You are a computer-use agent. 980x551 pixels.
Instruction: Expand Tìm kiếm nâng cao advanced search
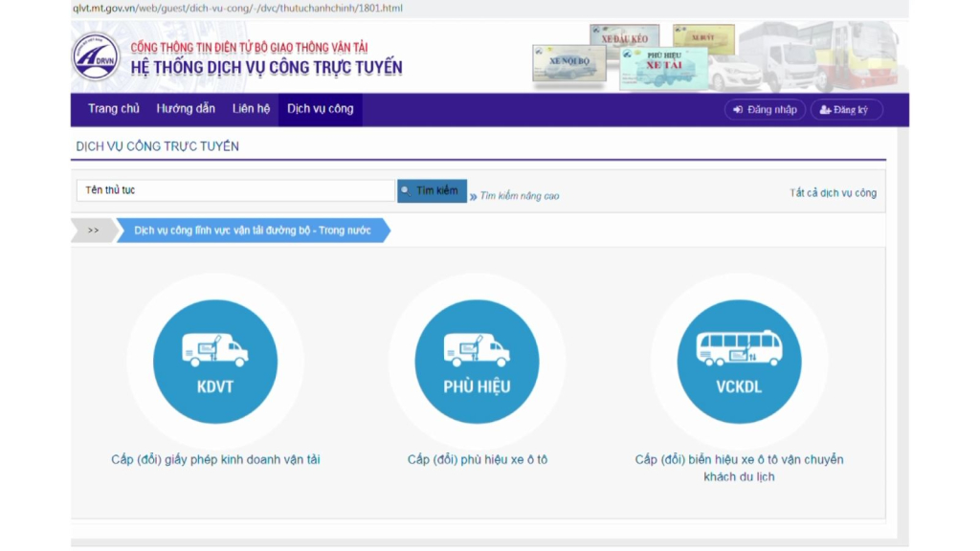pos(519,196)
